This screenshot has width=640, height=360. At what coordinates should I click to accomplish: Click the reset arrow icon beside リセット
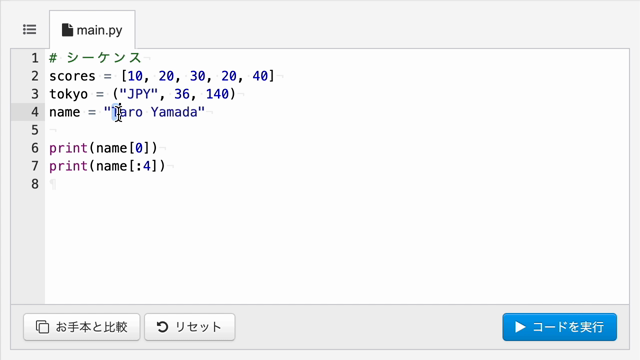click(x=162, y=327)
